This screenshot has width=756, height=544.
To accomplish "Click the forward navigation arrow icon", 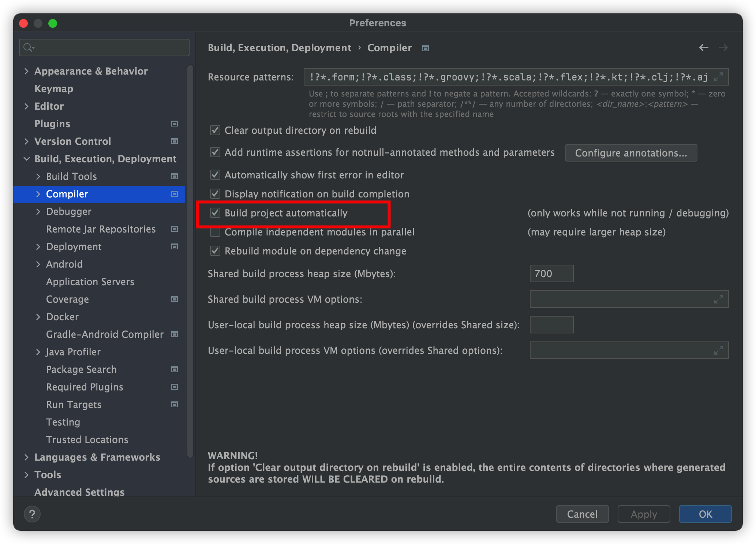I will (x=723, y=48).
